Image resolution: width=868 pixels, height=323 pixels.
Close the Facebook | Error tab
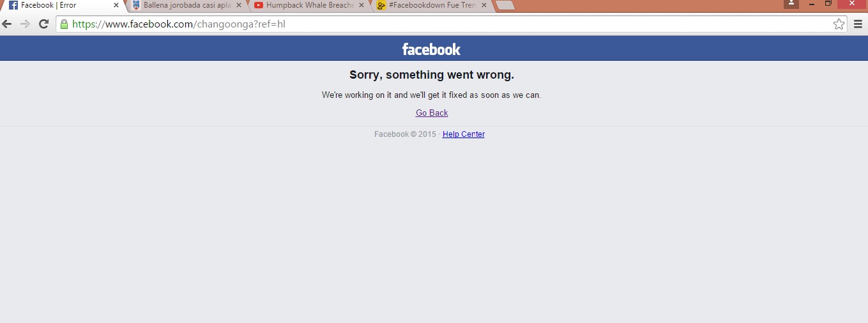116,5
